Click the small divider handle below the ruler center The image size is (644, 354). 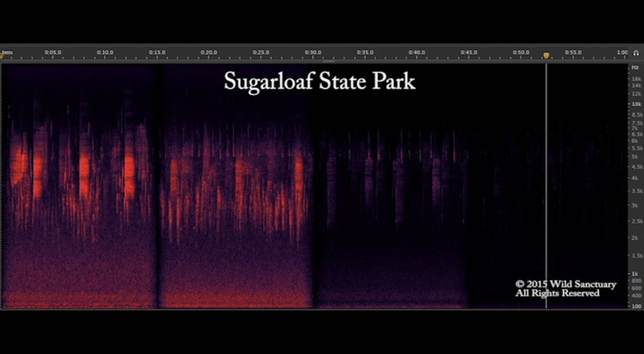[328, 61]
